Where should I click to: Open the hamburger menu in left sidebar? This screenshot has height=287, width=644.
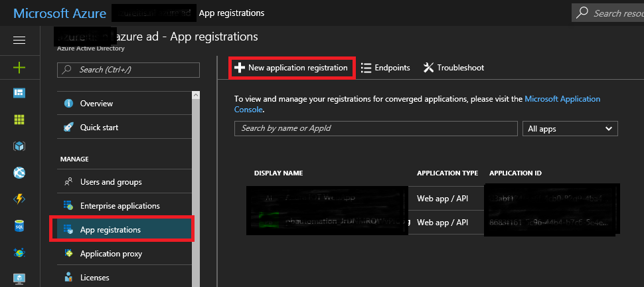point(19,41)
